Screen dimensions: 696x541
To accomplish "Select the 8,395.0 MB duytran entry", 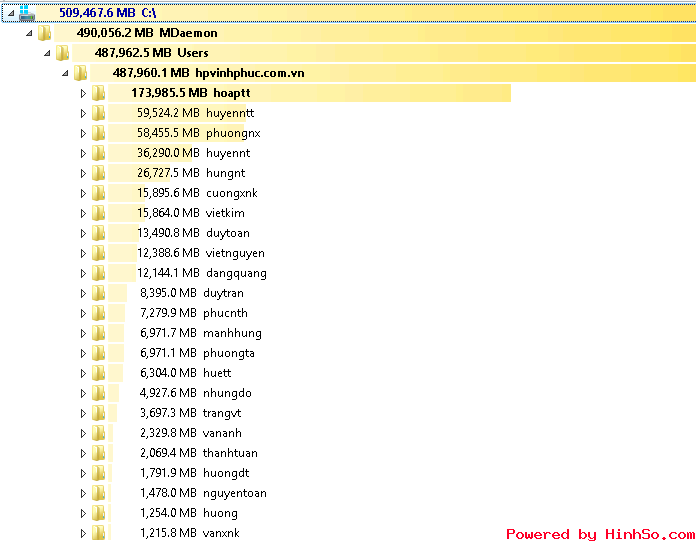I will click(192, 293).
